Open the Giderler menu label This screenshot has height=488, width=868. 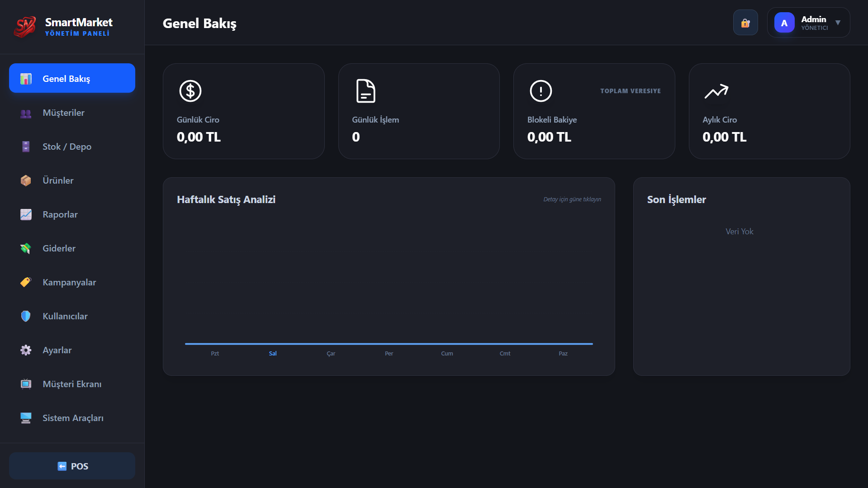click(x=59, y=248)
